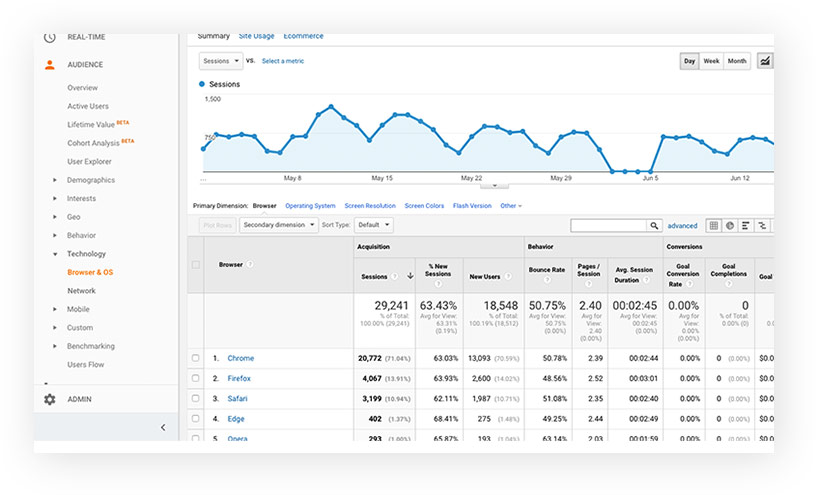Click the Audience person icon
This screenshot has width=816, height=495.
(x=50, y=65)
